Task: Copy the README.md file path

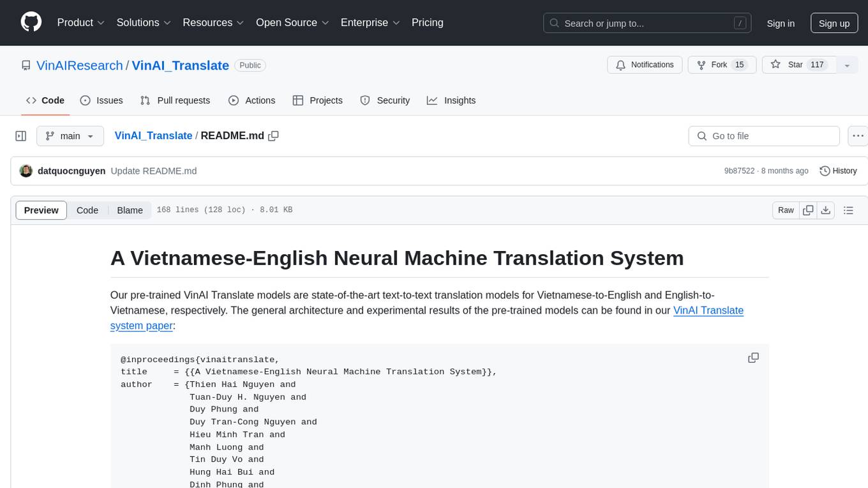Action: coord(274,135)
